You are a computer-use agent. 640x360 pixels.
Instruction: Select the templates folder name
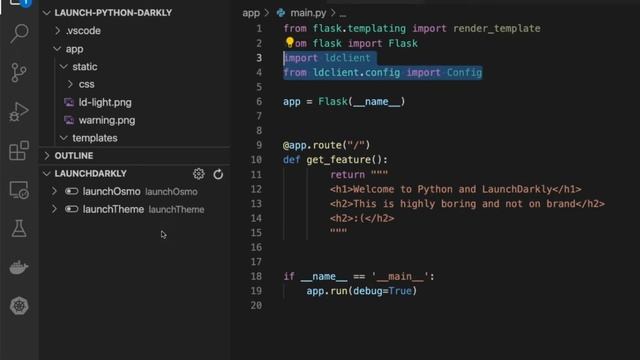(x=95, y=138)
